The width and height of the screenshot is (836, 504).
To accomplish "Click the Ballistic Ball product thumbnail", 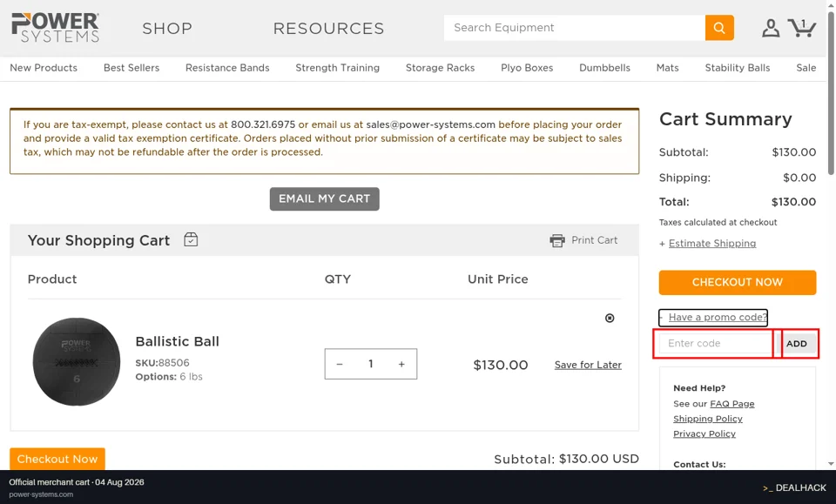I will pyautogui.click(x=77, y=362).
